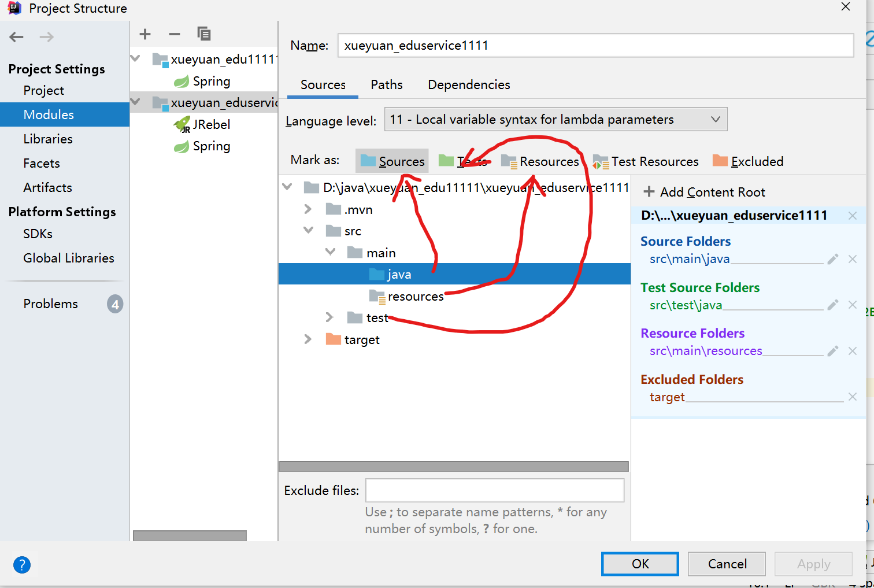Edit src\main\resources properties pencil icon
874x588 pixels.
coord(832,351)
